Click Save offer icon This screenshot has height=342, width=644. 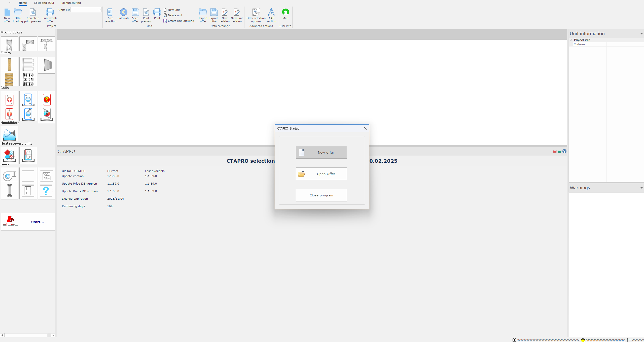click(135, 16)
